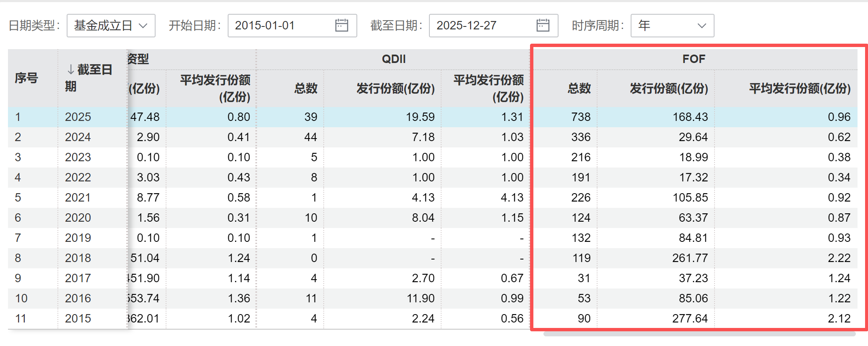The height and width of the screenshot is (346, 868).
Task: Click the QDII column group header
Action: pos(393,59)
